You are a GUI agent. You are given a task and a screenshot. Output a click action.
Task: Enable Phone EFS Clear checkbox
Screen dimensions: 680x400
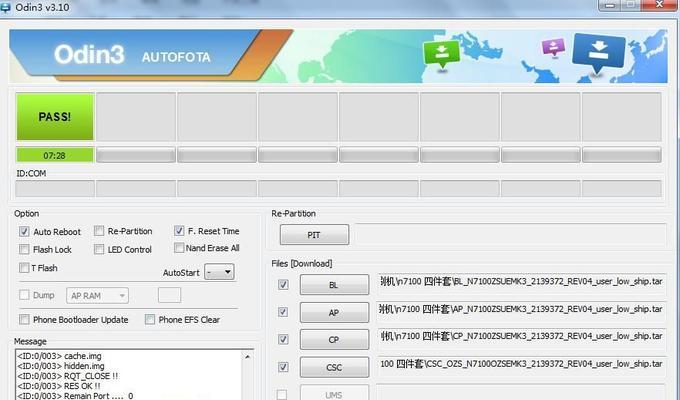[150, 320]
